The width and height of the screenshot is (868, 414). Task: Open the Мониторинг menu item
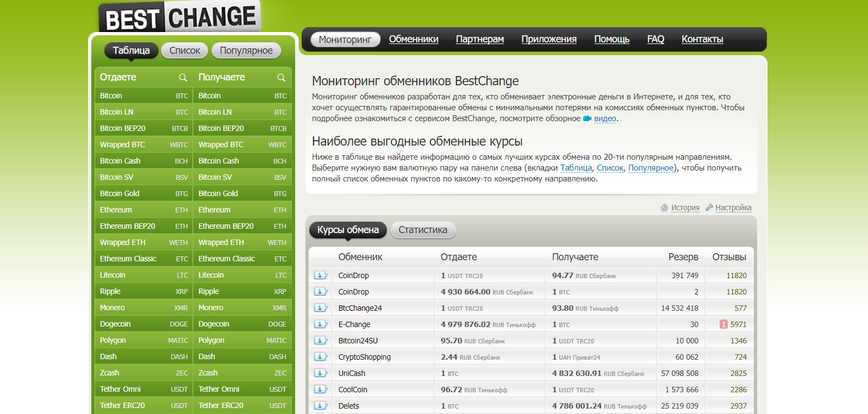click(345, 39)
